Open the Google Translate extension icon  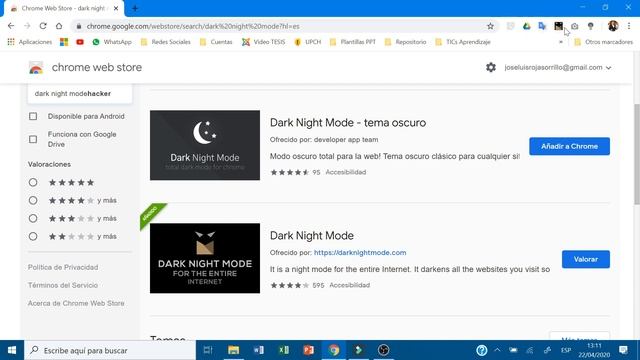(x=542, y=26)
